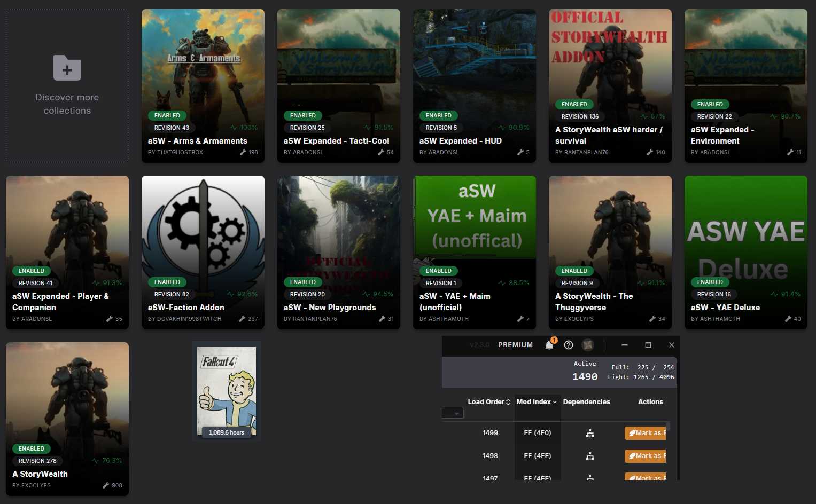Screen dimensions: 816x504
Task: Open Vortex notifications bell
Action: 549,345
